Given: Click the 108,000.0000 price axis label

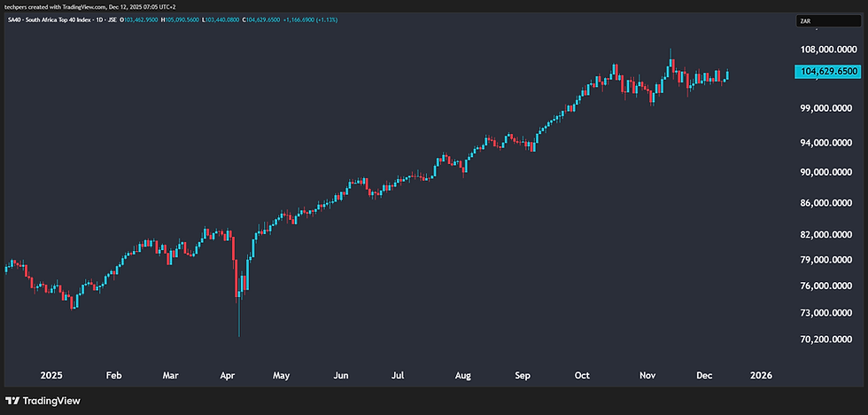Looking at the screenshot, I should (x=827, y=50).
